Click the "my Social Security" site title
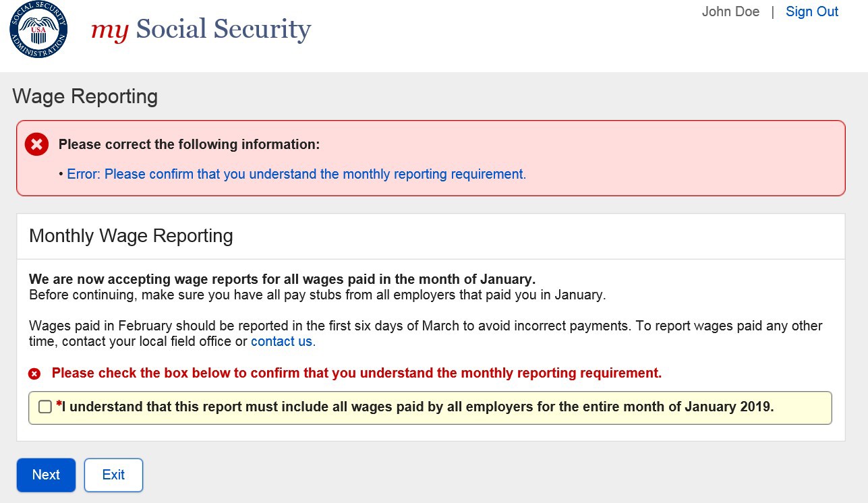Viewport: 868px width, 503px height. [x=201, y=29]
